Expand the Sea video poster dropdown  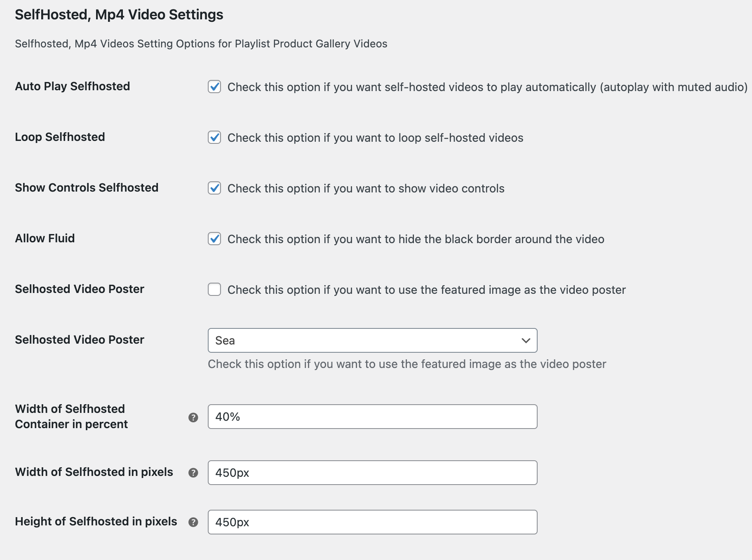pyautogui.click(x=372, y=340)
